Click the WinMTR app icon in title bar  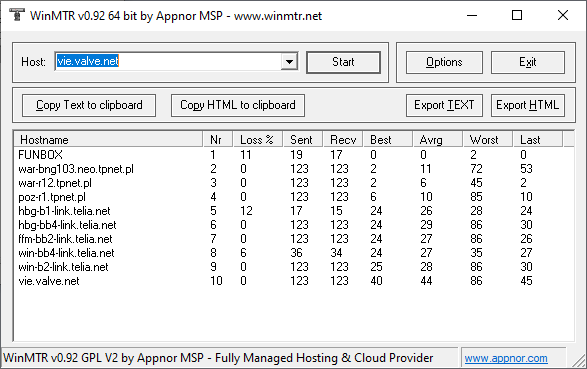[16, 15]
